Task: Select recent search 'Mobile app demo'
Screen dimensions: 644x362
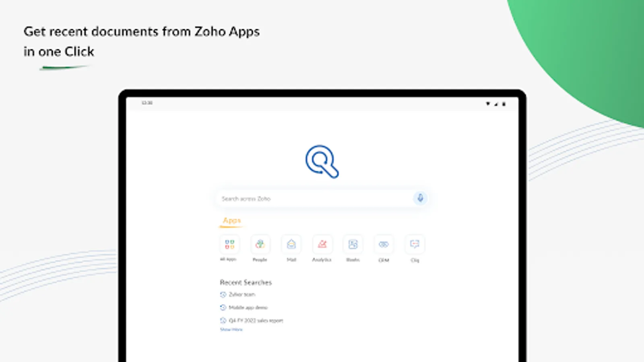Action: (x=248, y=308)
